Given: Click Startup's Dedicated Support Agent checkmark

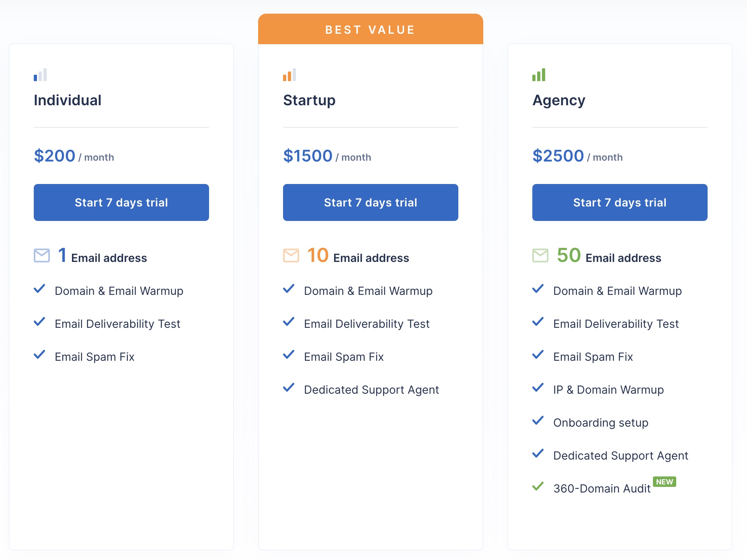Looking at the screenshot, I should tap(289, 388).
